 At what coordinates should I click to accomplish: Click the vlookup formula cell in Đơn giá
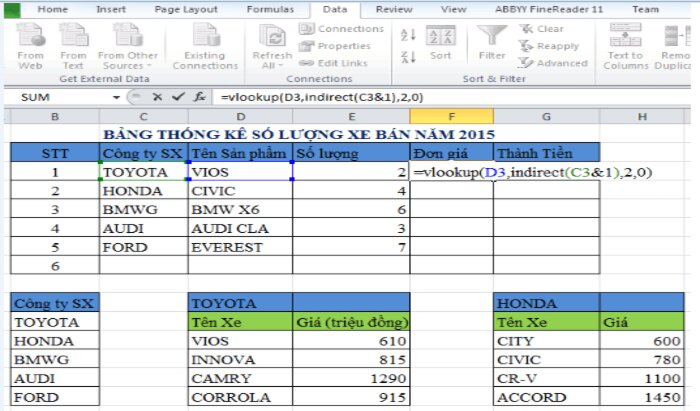tap(451, 172)
